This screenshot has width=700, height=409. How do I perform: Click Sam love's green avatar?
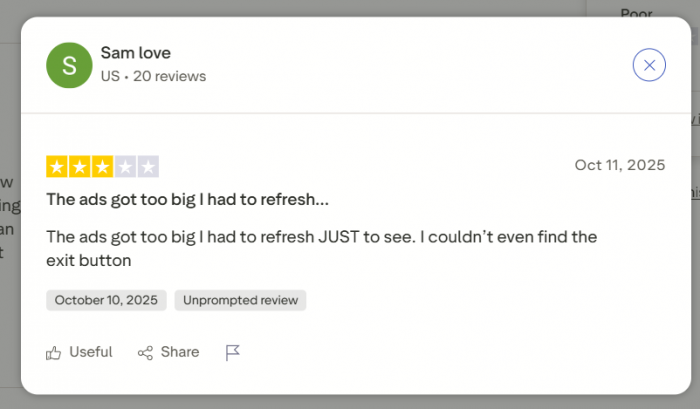(x=69, y=66)
